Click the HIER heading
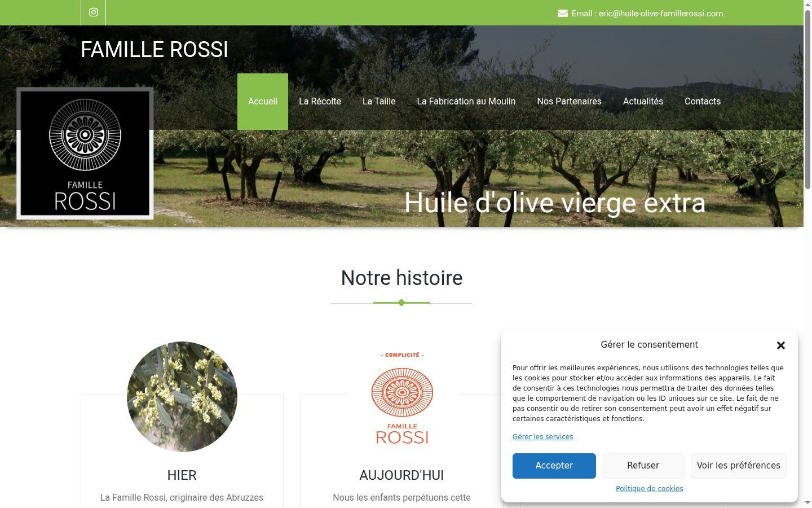This screenshot has height=508, width=812. [x=182, y=475]
